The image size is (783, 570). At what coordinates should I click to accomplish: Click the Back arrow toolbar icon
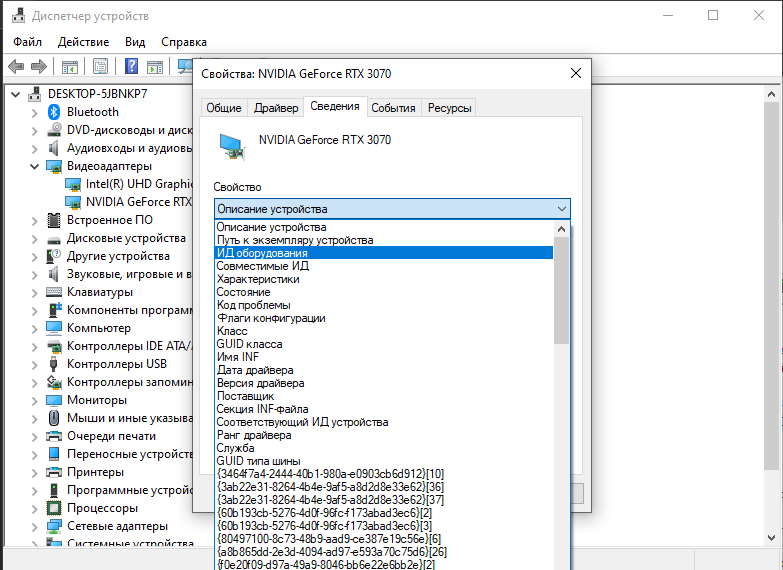(16, 67)
